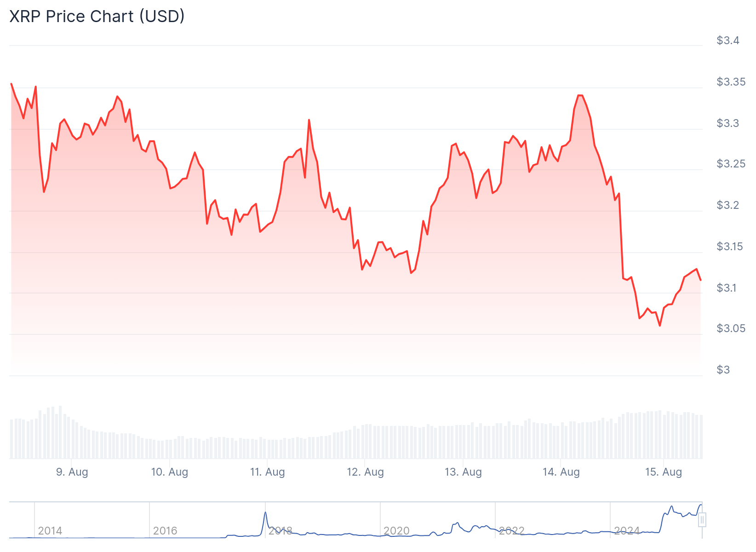Select the 10. Aug date label

click(170, 472)
